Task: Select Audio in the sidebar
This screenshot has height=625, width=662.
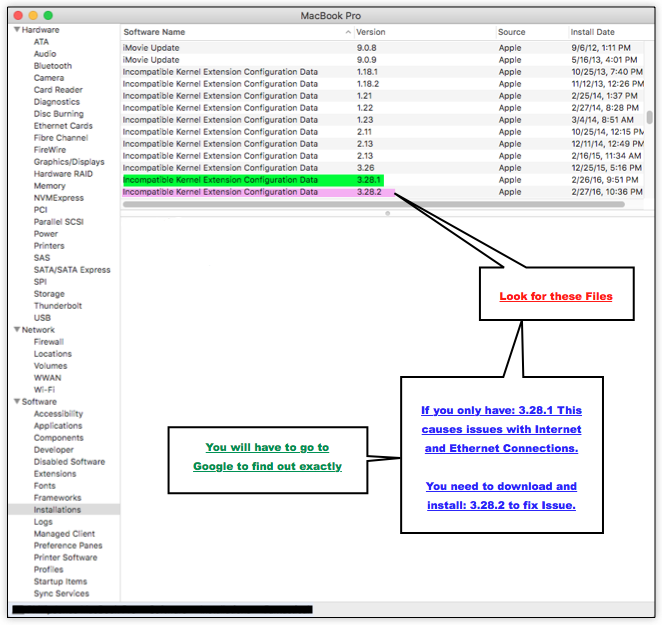Action: (45, 54)
